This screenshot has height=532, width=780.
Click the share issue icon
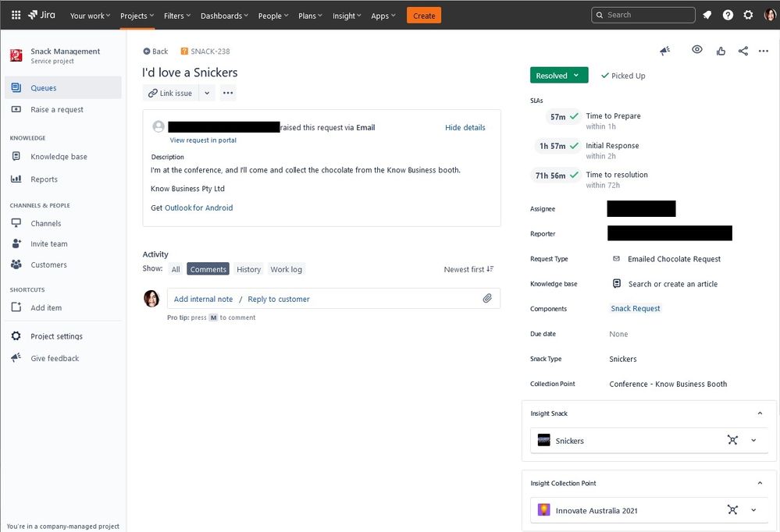pos(743,51)
